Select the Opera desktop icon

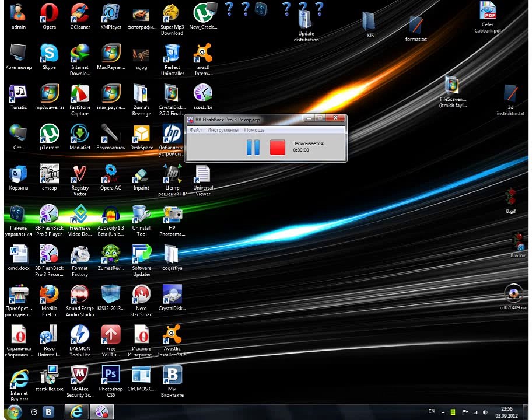pos(49,16)
